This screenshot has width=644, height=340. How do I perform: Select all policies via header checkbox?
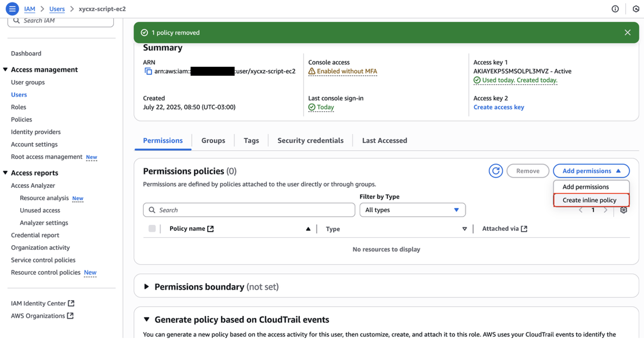pos(152,228)
